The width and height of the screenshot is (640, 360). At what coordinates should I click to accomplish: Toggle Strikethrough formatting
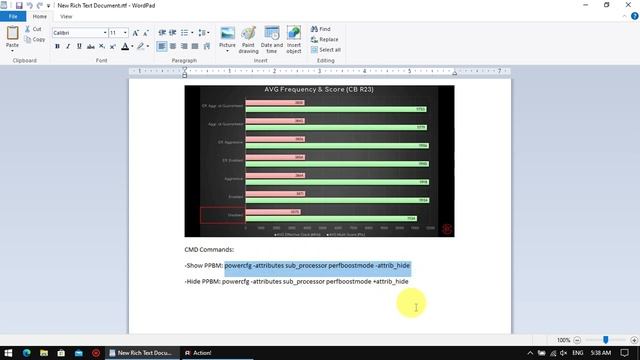[x=91, y=46]
